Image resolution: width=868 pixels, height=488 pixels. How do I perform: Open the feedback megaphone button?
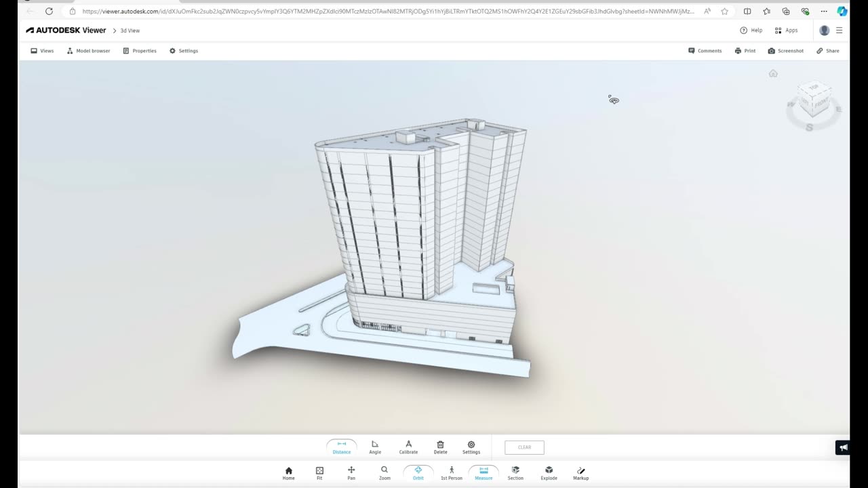(x=843, y=447)
